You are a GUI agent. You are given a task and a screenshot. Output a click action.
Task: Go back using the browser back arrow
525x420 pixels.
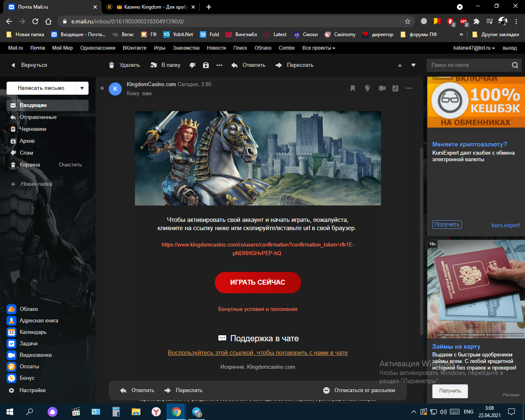(9, 21)
